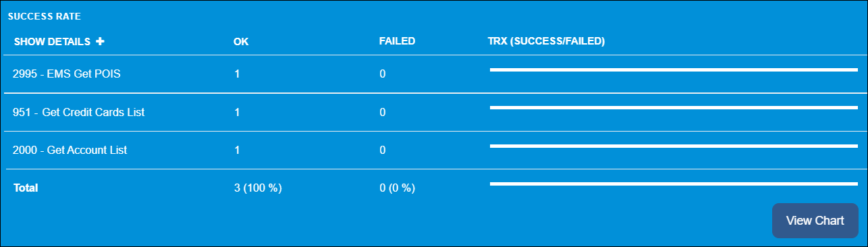This screenshot has height=247, width=868.
Task: Click the Total success rate bar
Action: 674,183
